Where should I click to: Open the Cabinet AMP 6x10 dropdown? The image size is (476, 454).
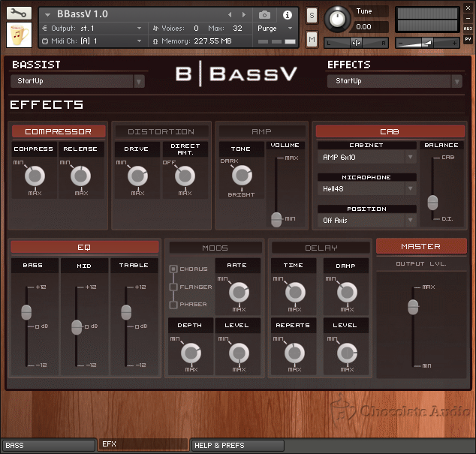point(366,157)
